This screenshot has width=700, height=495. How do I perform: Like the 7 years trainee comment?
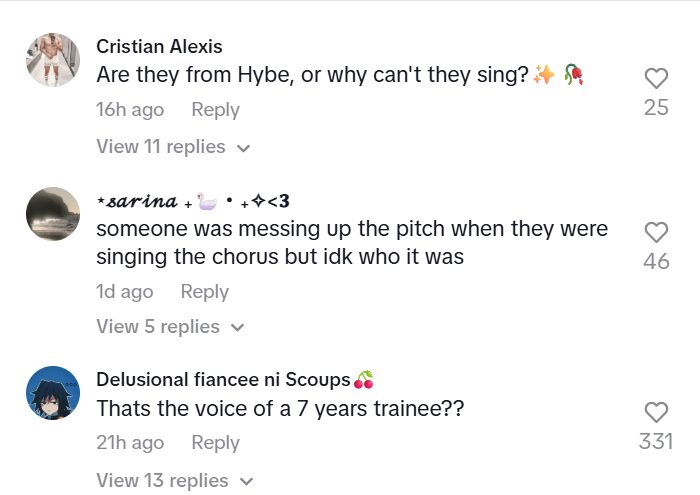click(x=656, y=412)
